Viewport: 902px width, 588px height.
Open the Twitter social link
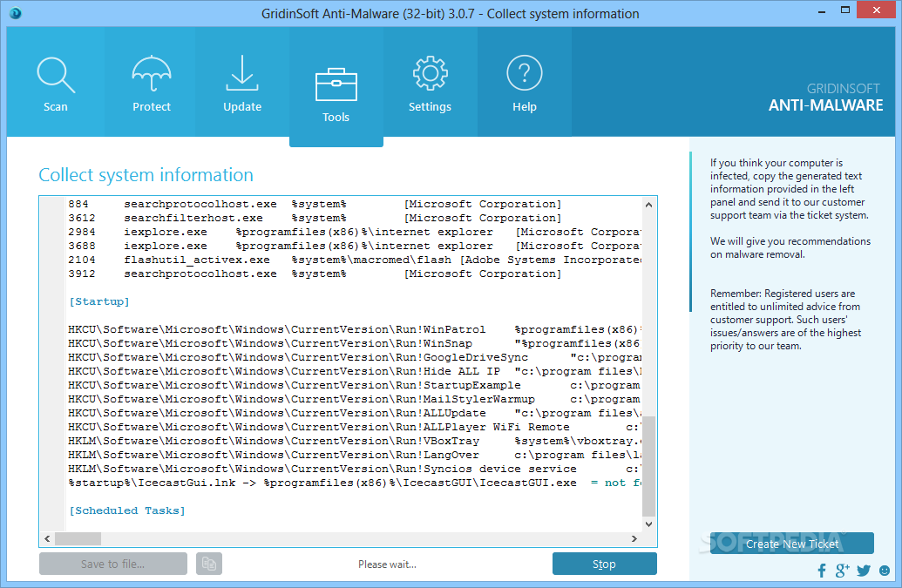tap(864, 571)
